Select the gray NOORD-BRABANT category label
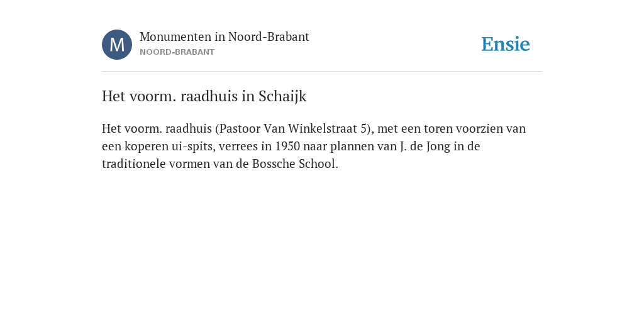This screenshot has height=322, width=644. [x=177, y=52]
